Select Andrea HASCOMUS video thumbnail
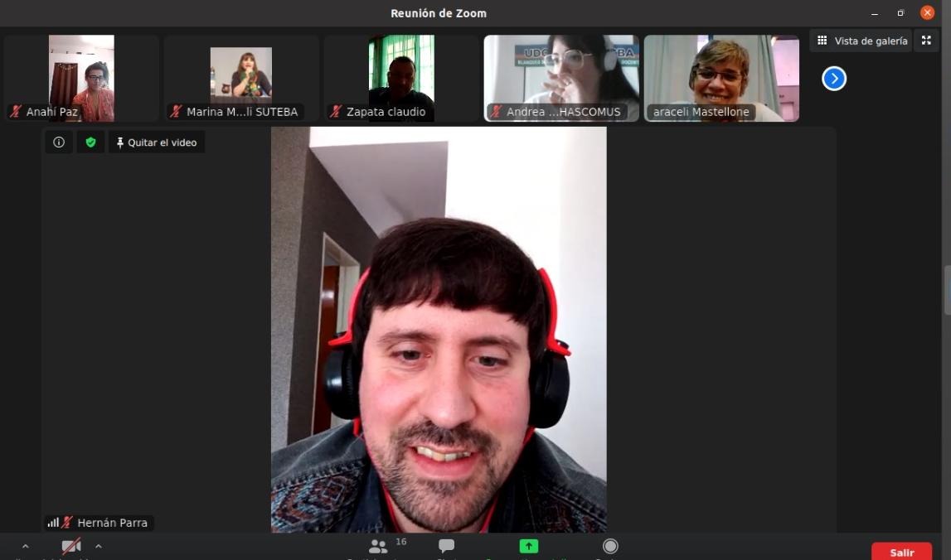Screen dimensions: 951x560 coord(561,78)
